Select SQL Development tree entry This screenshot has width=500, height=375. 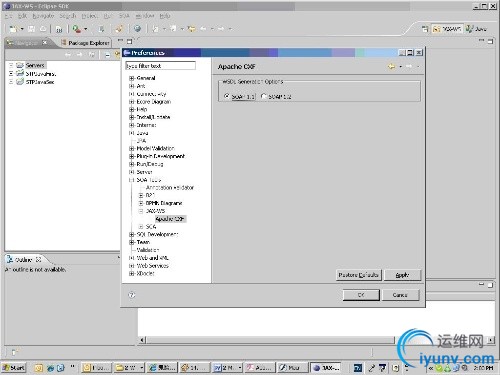pyautogui.click(x=157, y=234)
